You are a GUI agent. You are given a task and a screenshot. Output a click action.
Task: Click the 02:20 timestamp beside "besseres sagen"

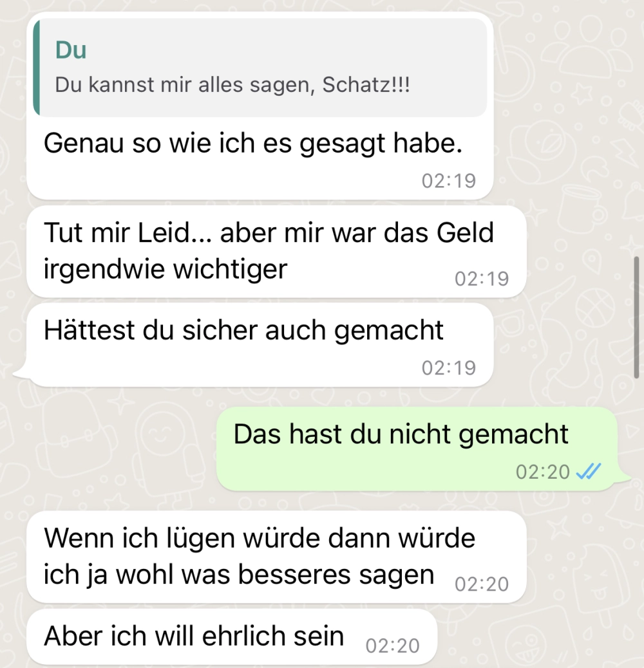click(x=482, y=584)
